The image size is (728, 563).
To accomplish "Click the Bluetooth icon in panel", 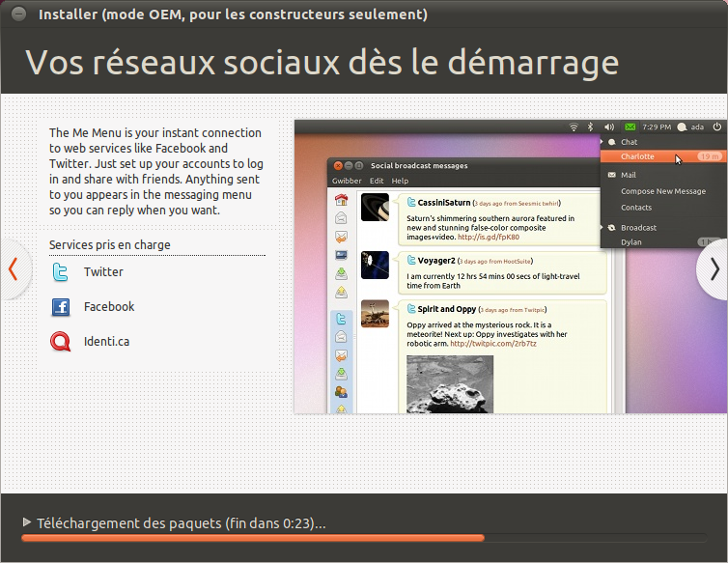I will coord(591,127).
